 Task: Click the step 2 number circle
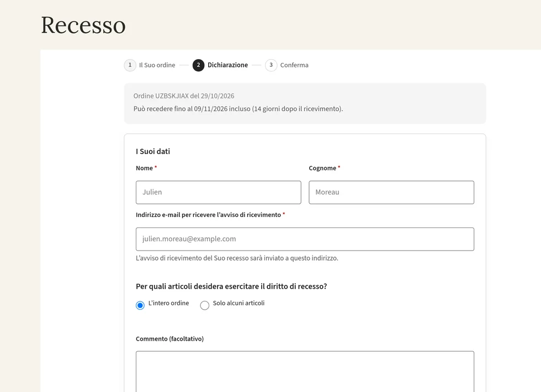pos(198,65)
